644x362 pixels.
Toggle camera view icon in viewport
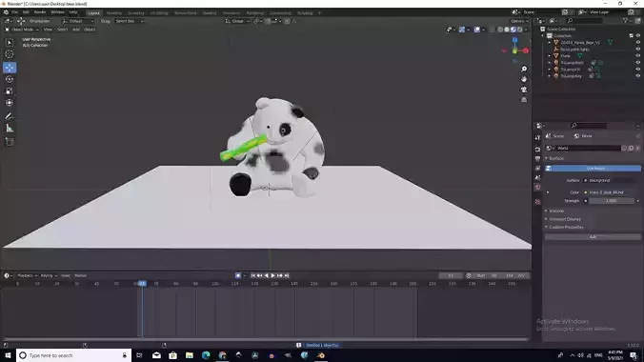[524, 90]
